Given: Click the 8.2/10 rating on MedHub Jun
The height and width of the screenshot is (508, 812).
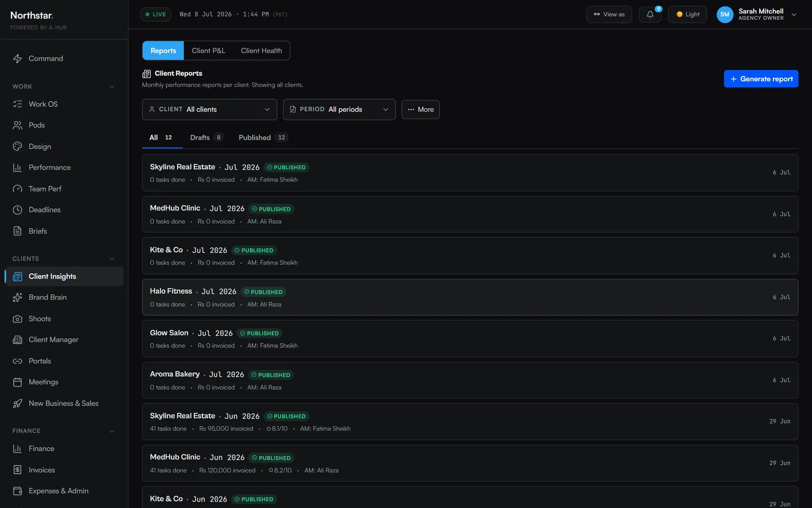Looking at the screenshot, I should coord(280,470).
